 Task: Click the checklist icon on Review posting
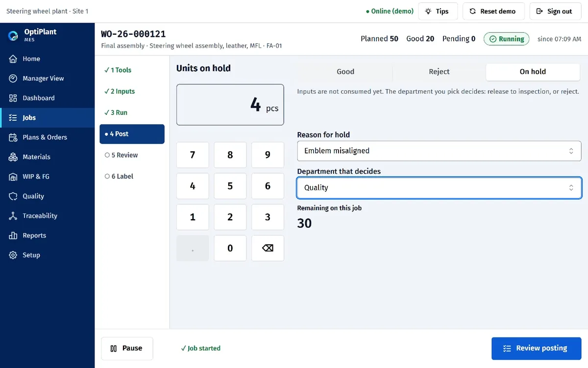point(507,348)
